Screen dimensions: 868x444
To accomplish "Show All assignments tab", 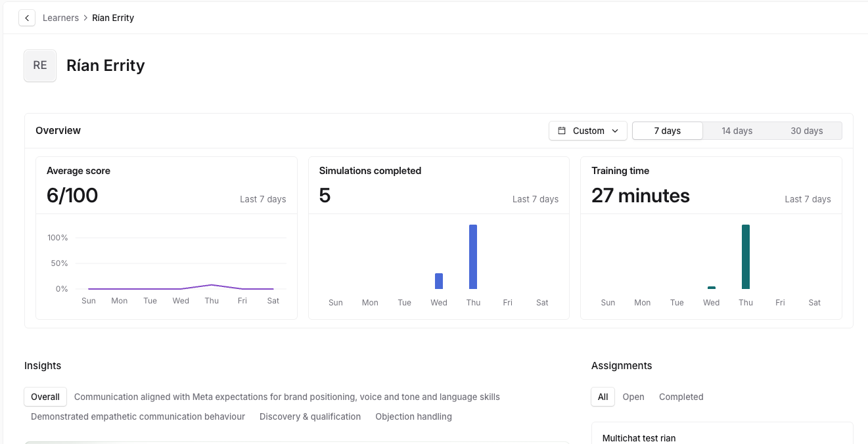I will click(603, 397).
